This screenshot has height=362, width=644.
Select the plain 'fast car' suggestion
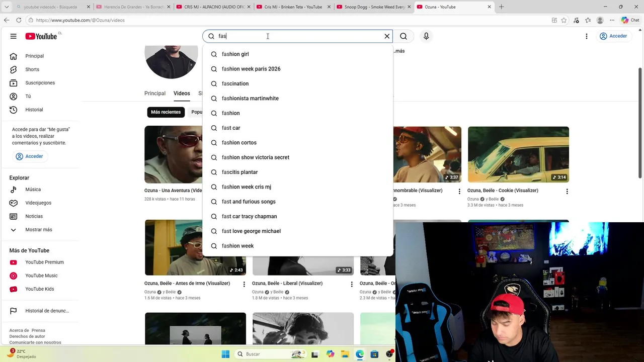click(x=297, y=128)
